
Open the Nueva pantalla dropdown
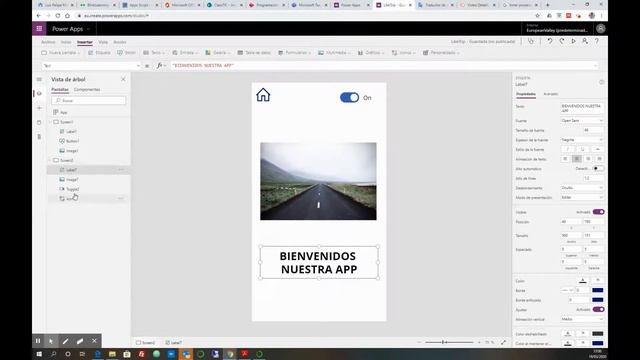[x=60, y=53]
